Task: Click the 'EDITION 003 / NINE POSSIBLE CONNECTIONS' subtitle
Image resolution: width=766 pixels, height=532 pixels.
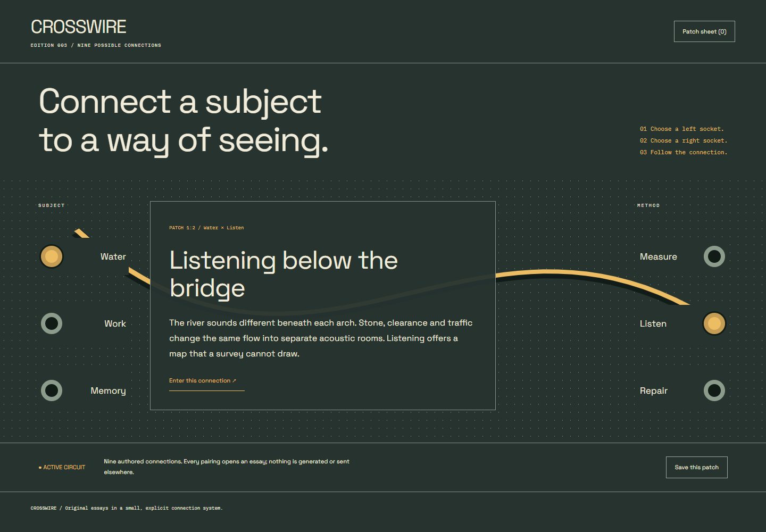Action: click(x=96, y=45)
